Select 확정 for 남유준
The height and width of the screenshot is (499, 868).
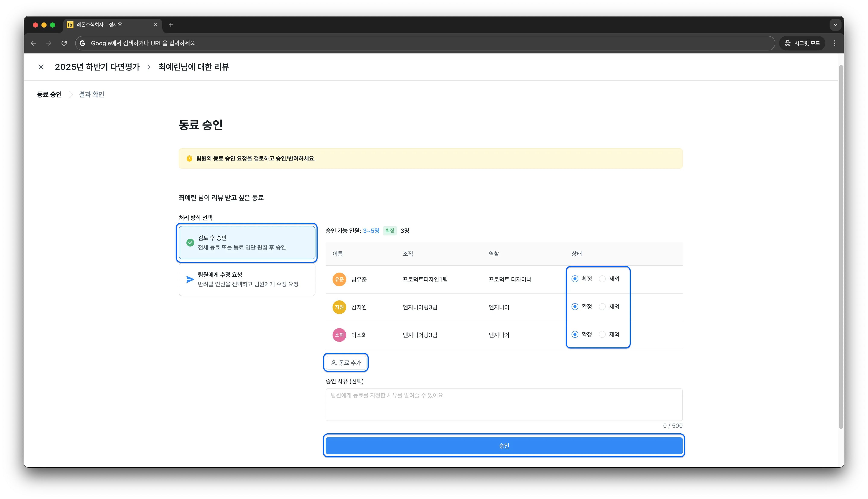575,279
